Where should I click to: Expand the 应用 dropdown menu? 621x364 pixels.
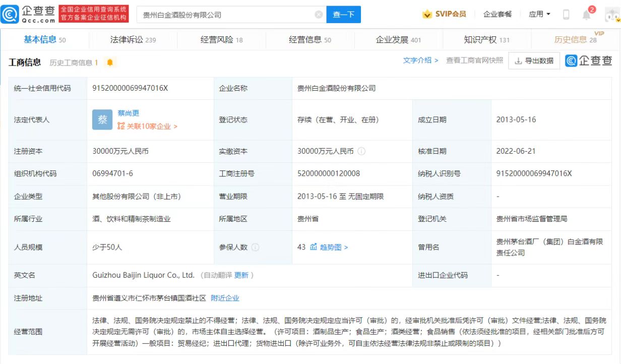point(539,14)
